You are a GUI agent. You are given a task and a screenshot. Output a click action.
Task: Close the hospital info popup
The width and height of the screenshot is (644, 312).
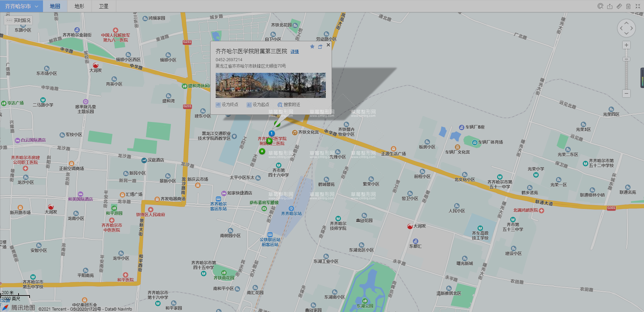[x=328, y=45]
